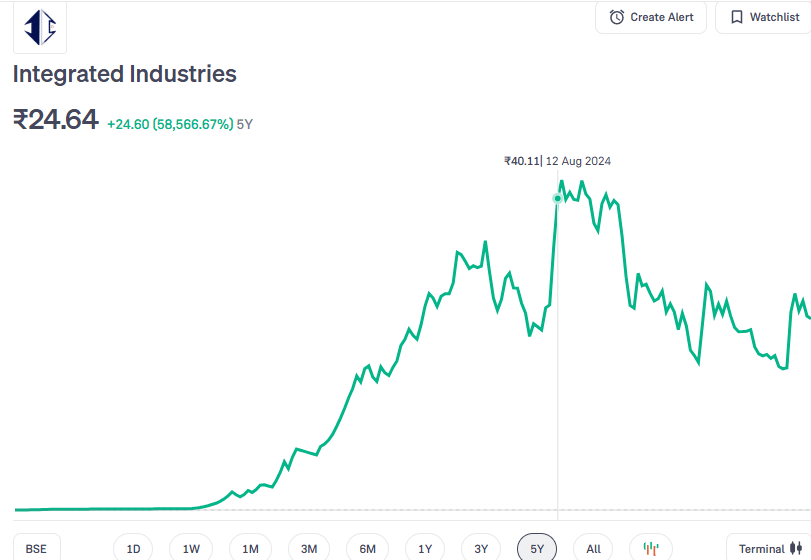Click the Integrated Industries company logo
Image resolution: width=811 pixels, height=560 pixels.
[40, 27]
